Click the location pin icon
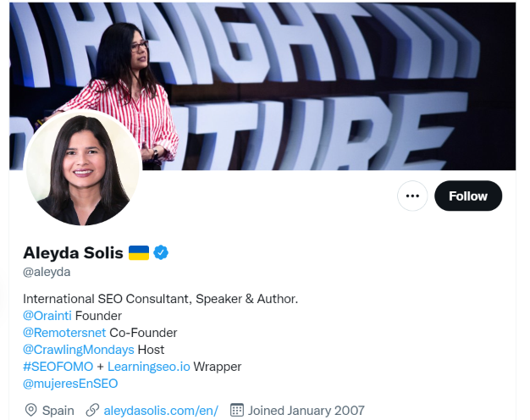The height and width of the screenshot is (420, 530). click(x=30, y=410)
